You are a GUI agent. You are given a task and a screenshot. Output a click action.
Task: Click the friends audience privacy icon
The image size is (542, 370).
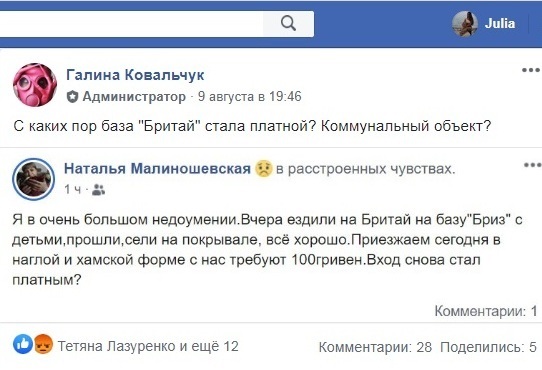tap(99, 190)
